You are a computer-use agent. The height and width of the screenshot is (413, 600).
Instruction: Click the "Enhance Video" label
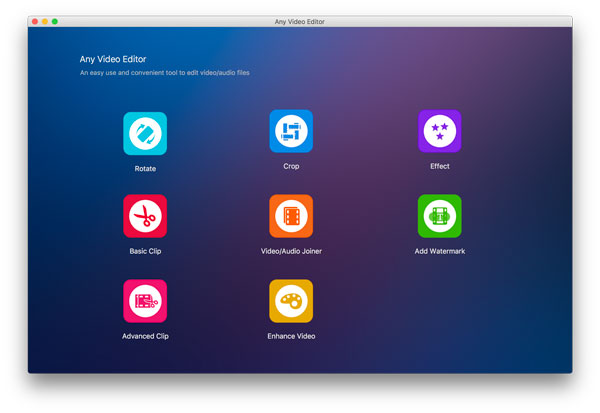point(291,336)
